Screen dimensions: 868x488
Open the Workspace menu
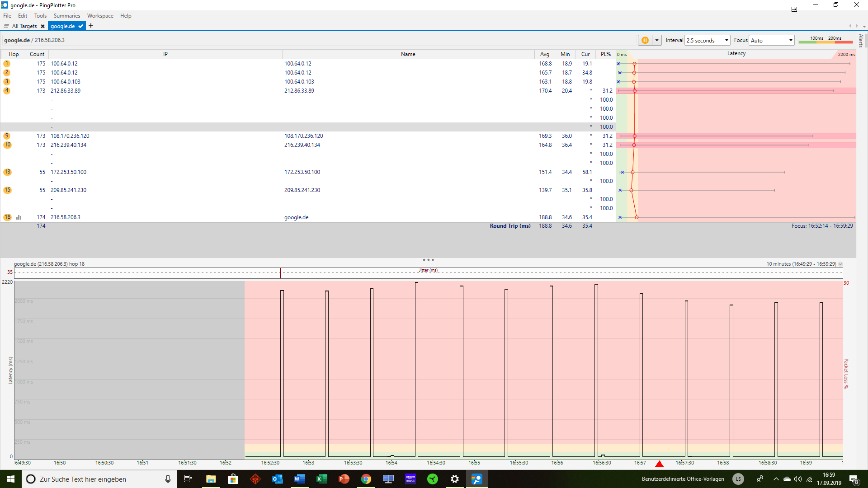click(x=100, y=16)
